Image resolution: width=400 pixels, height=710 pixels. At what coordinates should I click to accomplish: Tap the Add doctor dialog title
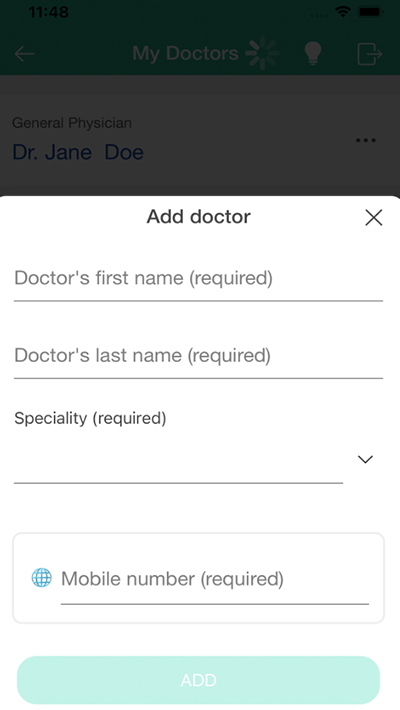(x=198, y=217)
